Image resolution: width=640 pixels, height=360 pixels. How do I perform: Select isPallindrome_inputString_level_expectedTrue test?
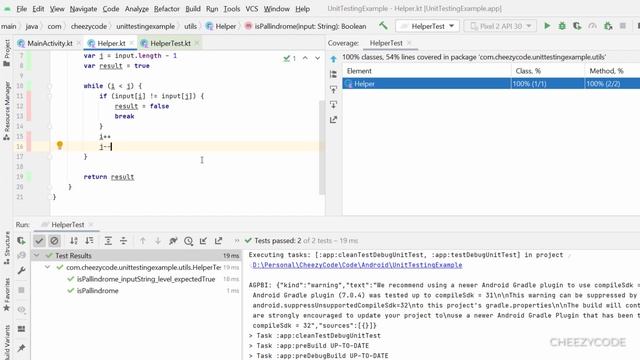point(146,279)
